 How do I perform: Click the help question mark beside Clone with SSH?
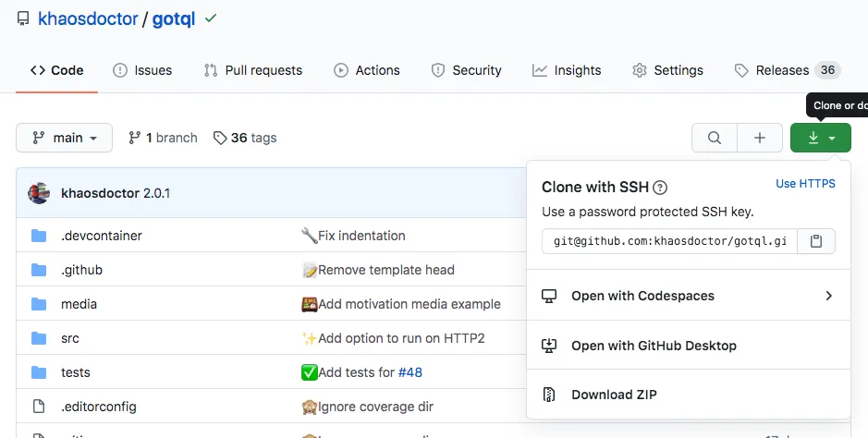point(660,188)
